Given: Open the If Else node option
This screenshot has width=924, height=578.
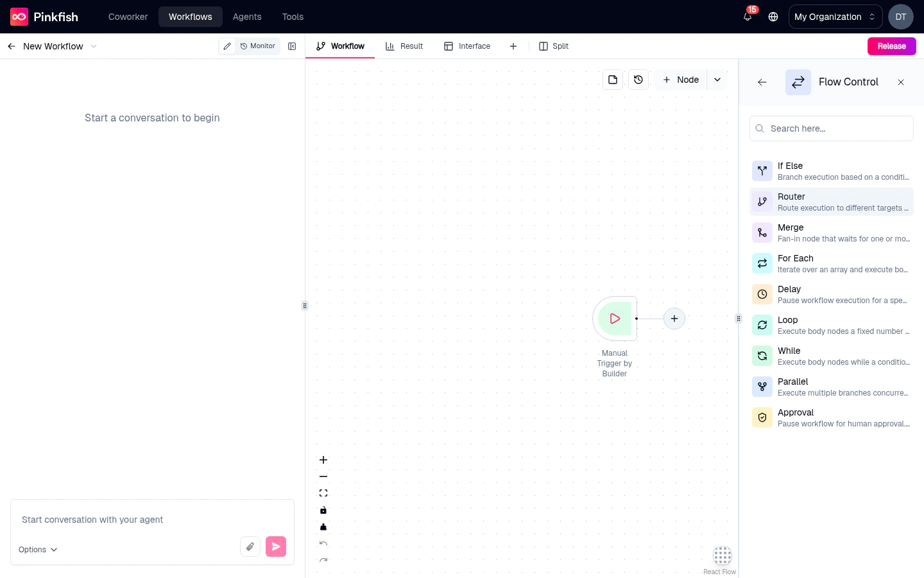Looking at the screenshot, I should 832,170.
